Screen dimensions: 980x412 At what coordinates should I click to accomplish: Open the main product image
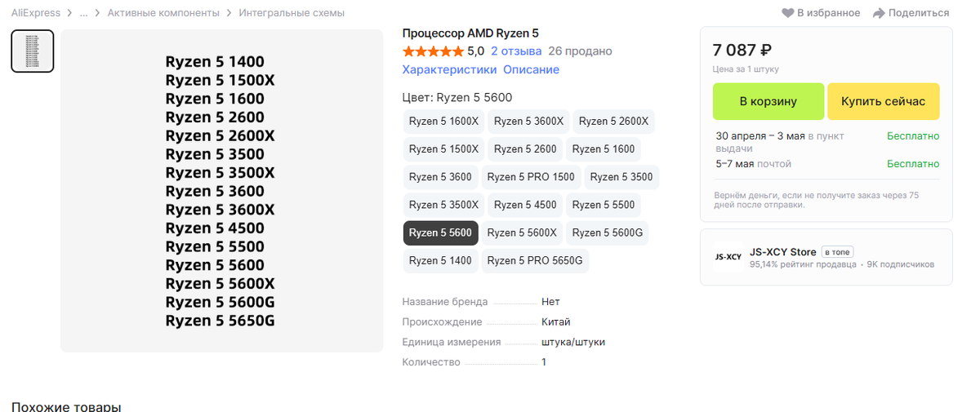click(222, 191)
